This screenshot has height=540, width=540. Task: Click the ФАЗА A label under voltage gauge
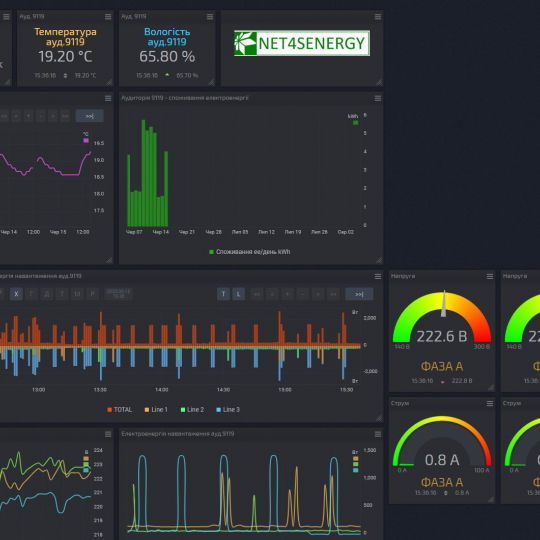pyautogui.click(x=442, y=367)
